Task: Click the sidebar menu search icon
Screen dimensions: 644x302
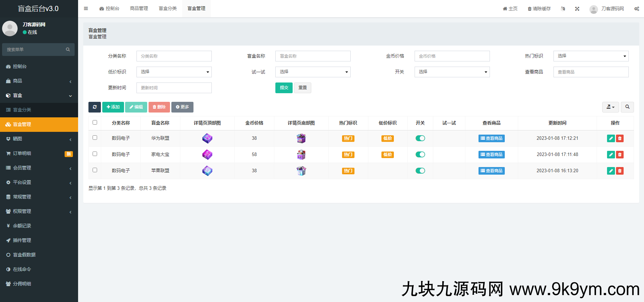Action: point(68,50)
